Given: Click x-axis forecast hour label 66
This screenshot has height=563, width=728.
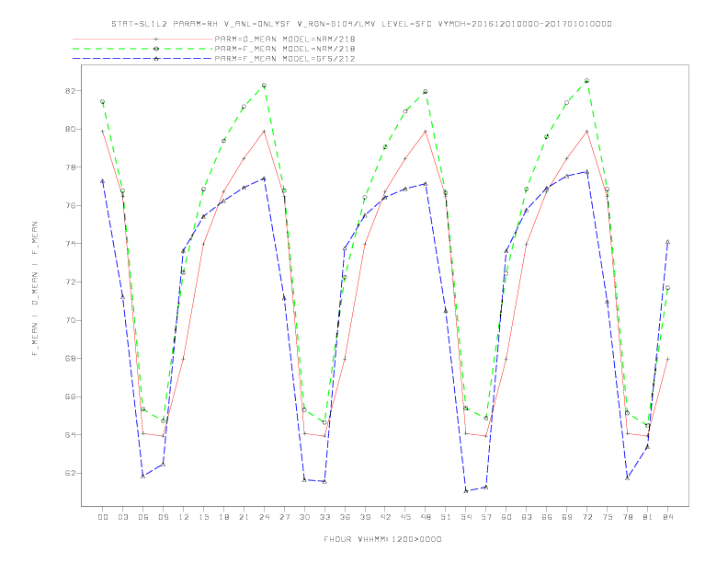Looking at the screenshot, I should pos(547,517).
